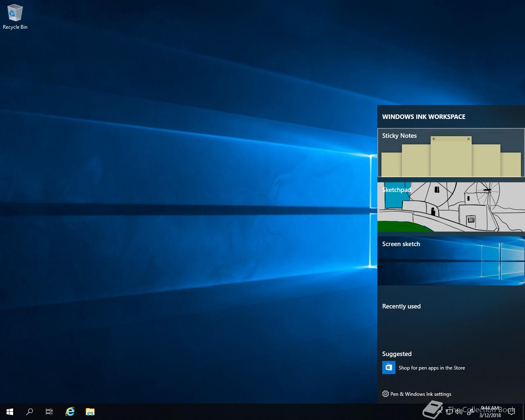Click the WINDOWS INK WORKSPACE heading
Image resolution: width=525 pixels, height=420 pixels.
(x=424, y=117)
